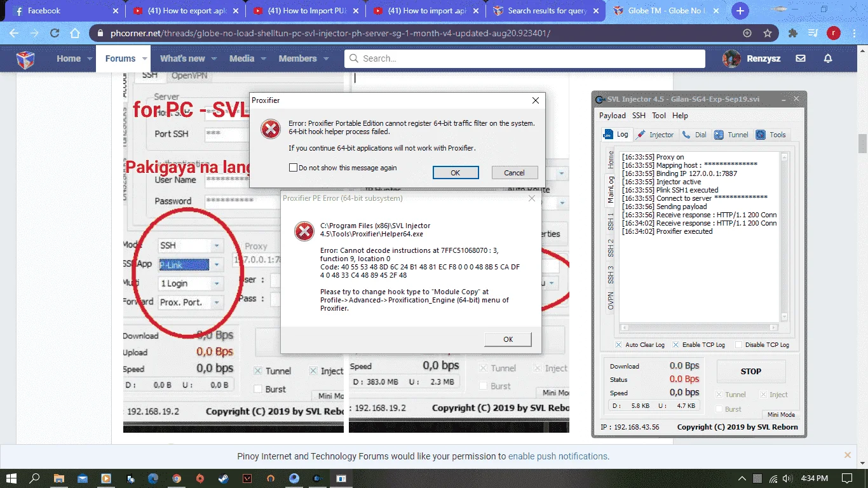
Task: Launch Microsoft Edge from the taskbar
Action: (153, 478)
